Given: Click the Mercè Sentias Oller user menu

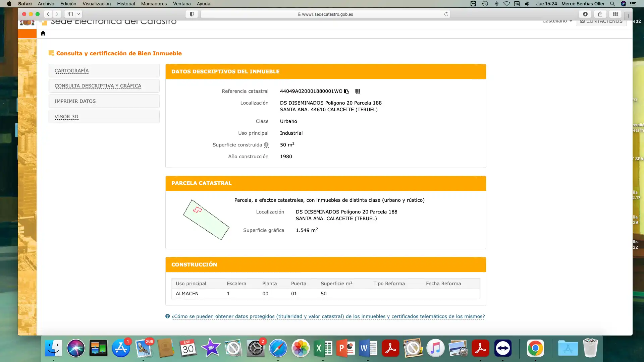Looking at the screenshot, I should [583, 4].
